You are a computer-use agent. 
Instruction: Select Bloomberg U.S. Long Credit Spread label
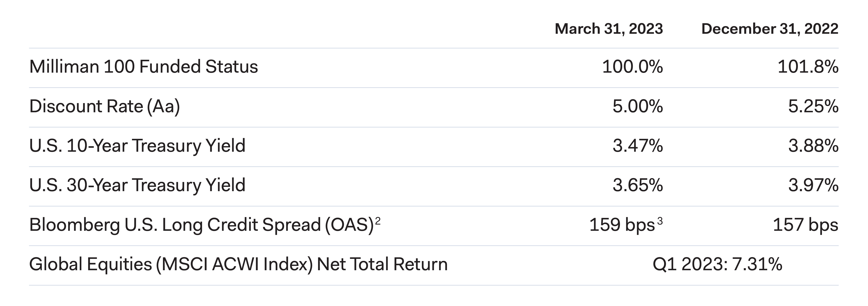pos(202,225)
